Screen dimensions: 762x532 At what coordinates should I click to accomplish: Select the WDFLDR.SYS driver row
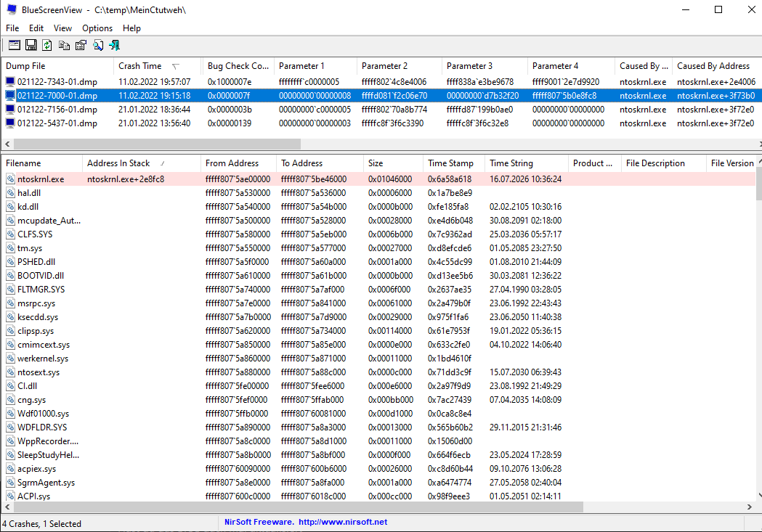pos(379,427)
